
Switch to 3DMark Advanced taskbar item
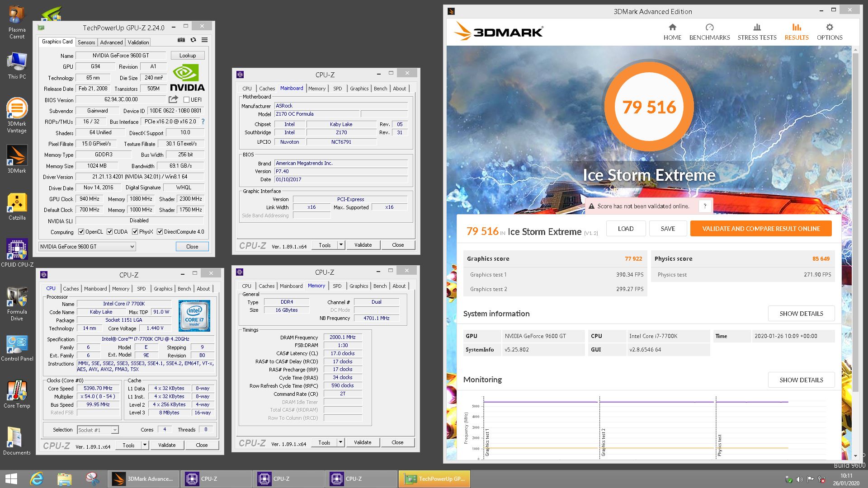tap(144, 479)
